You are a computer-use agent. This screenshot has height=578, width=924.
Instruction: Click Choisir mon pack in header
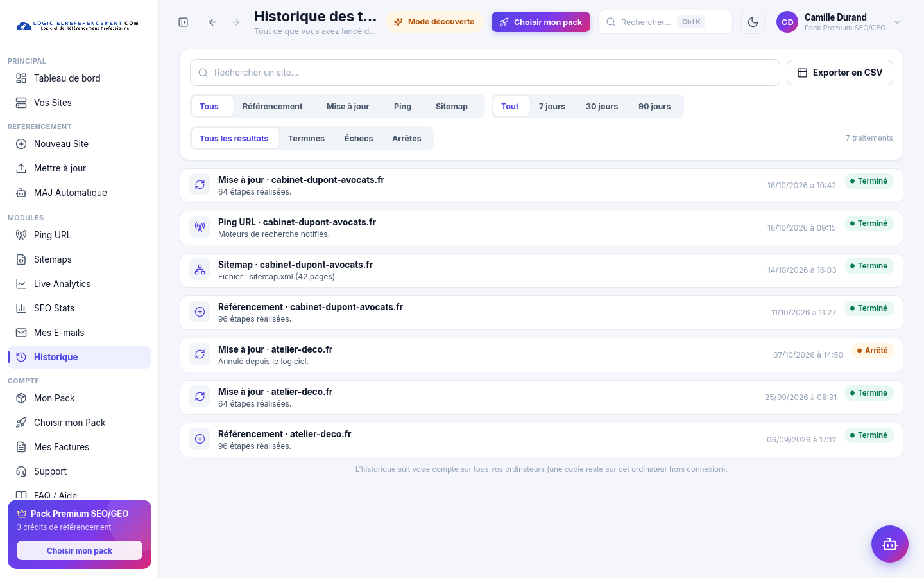click(x=541, y=22)
